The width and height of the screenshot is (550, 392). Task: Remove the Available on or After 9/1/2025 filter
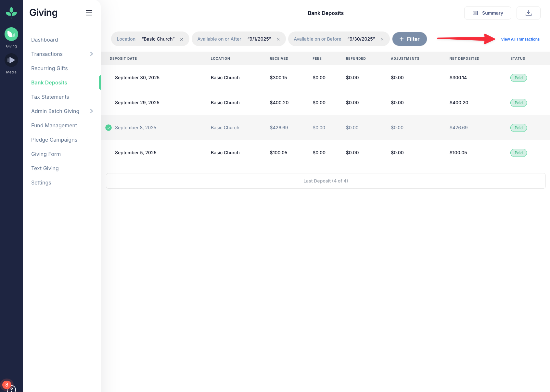coord(278,39)
